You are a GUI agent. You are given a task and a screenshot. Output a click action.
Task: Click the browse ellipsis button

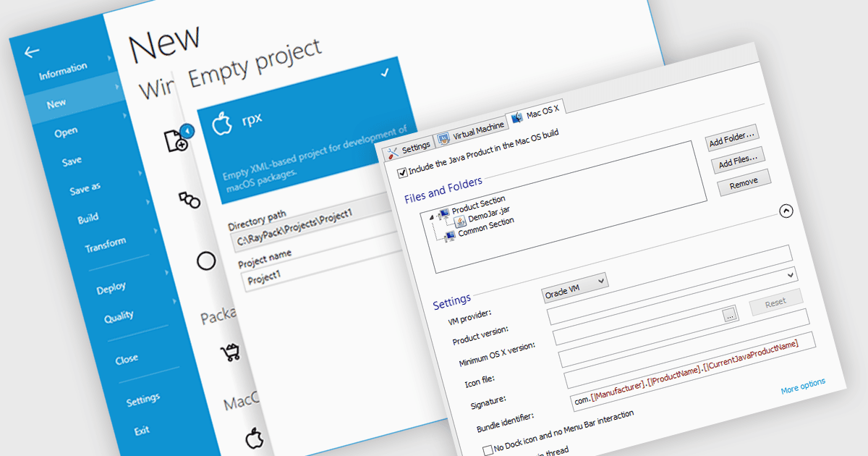coord(730,313)
